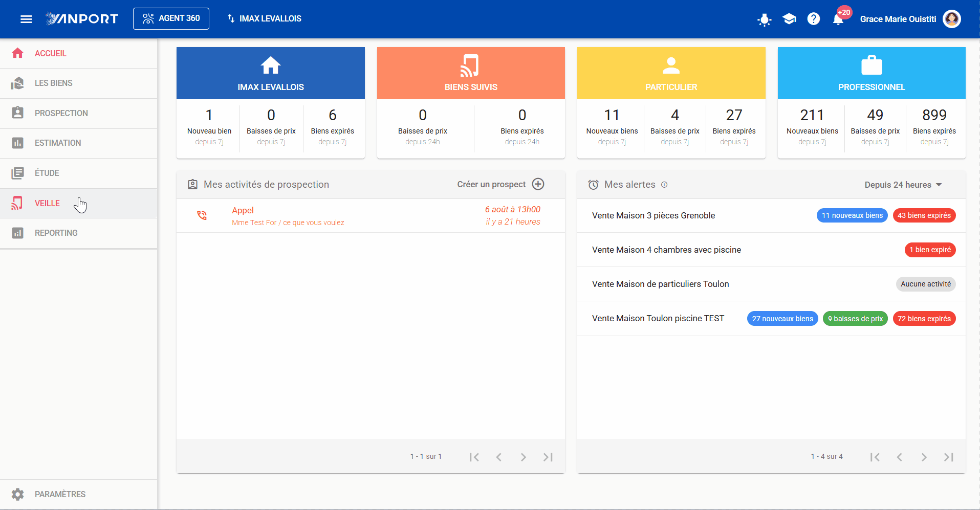The width and height of the screenshot is (980, 510).
Task: Click the Professionnel blue card header
Action: pos(872,73)
